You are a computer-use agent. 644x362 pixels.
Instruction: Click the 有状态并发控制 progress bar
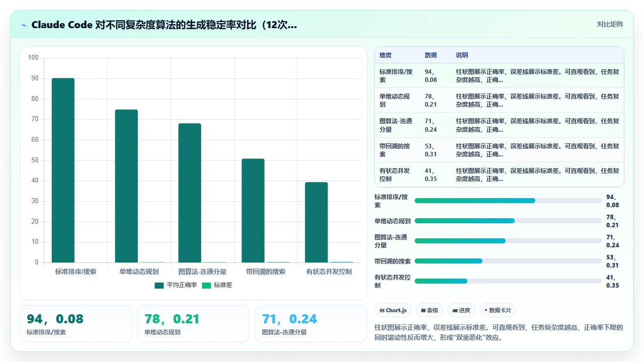(508, 281)
